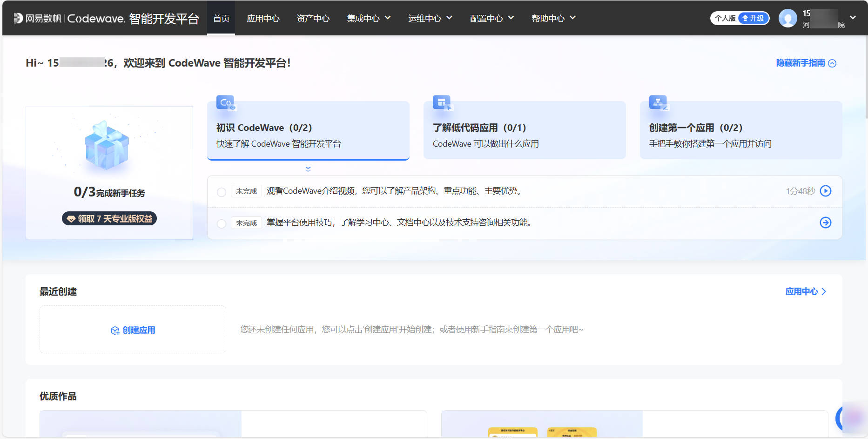Viewport: 868px width, 439px height.
Task: Click the 1分48秒 duration text
Action: pos(801,191)
